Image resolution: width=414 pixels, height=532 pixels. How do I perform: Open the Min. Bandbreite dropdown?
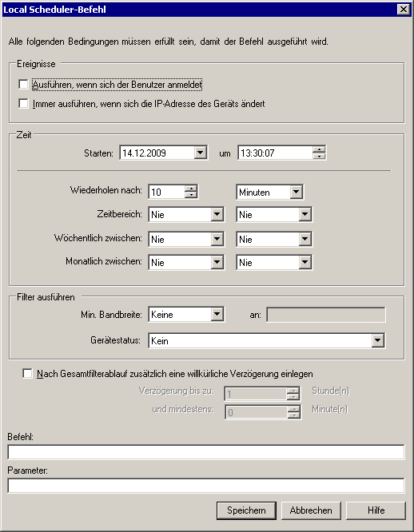(x=217, y=314)
